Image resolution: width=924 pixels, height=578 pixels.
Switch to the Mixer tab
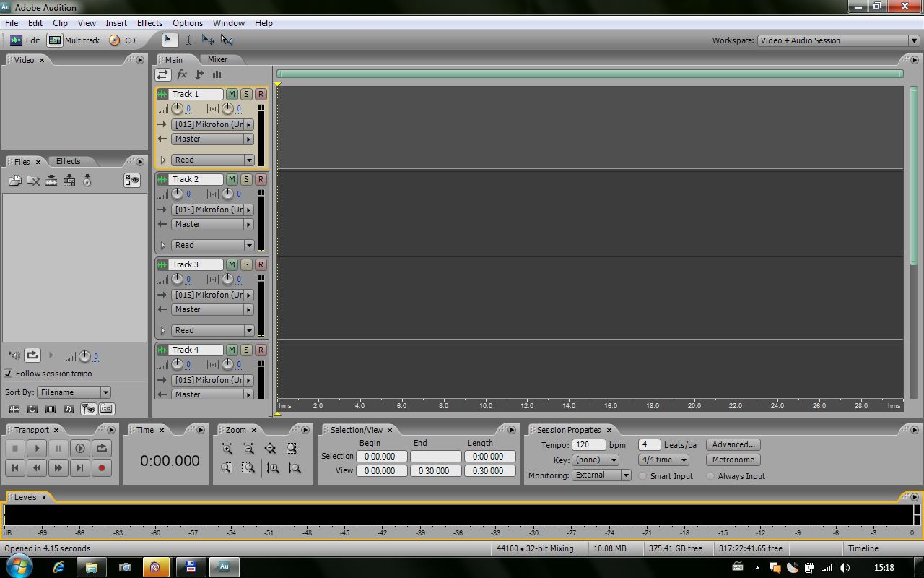(217, 59)
